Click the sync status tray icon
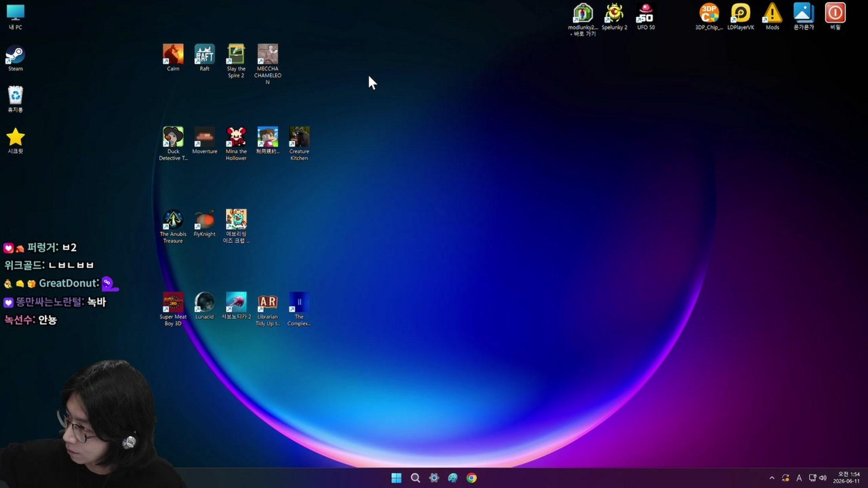The width and height of the screenshot is (868, 488). click(x=785, y=478)
